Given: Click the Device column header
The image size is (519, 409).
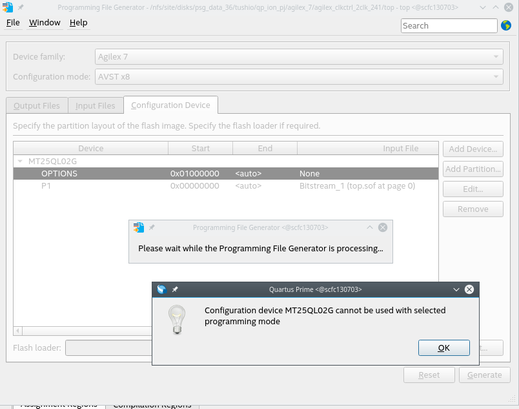Looking at the screenshot, I should coord(91,148).
